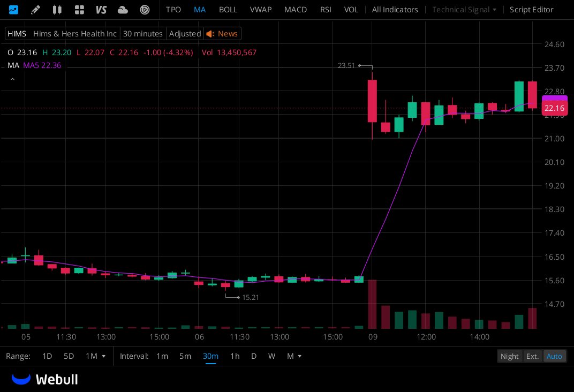The width and height of the screenshot is (574, 392).
Task: Click the 23.51 high price marker
Action: (x=346, y=65)
